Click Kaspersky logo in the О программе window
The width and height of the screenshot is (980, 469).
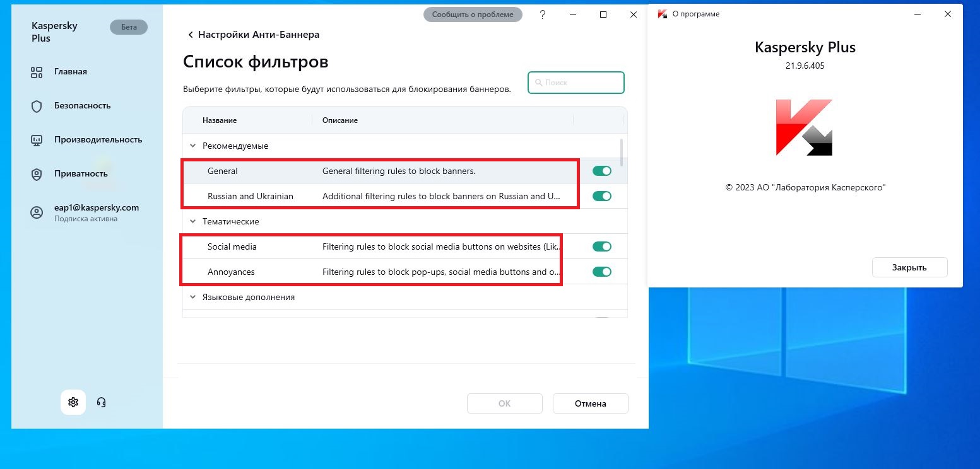(805, 127)
